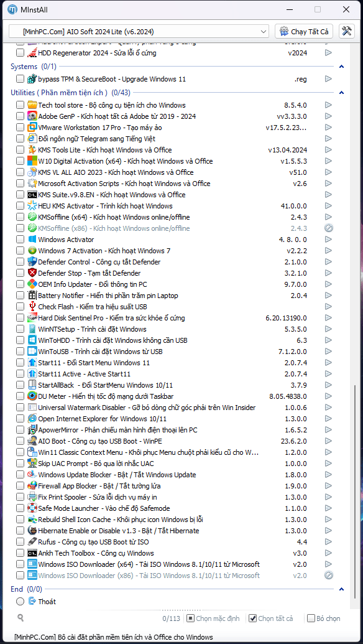Collapse the Systems group arrow
This screenshot has height=644, width=363.
(342, 67)
